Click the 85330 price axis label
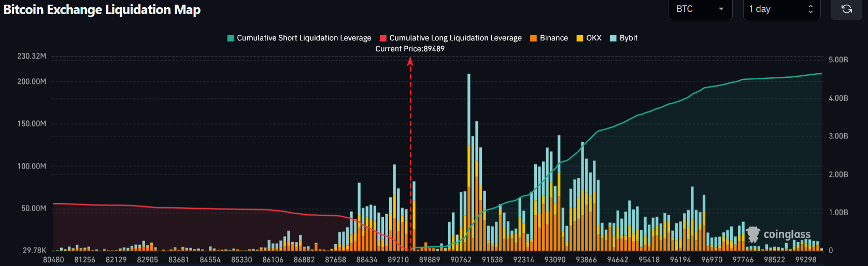Viewport: 868px width, 266px height. click(x=241, y=259)
